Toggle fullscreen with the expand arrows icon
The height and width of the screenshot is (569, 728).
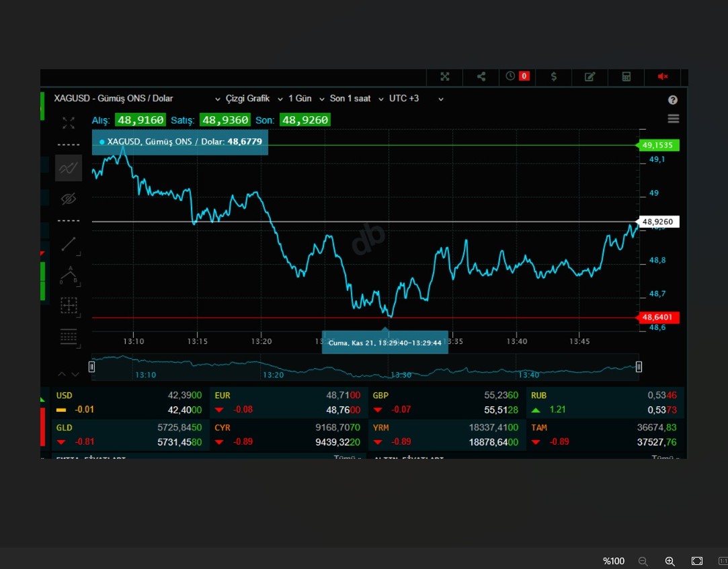(444, 77)
